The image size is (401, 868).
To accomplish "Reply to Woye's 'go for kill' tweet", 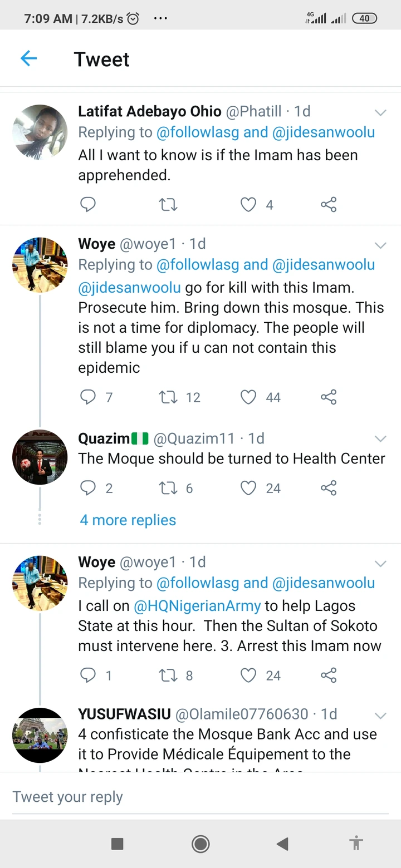I will [89, 397].
